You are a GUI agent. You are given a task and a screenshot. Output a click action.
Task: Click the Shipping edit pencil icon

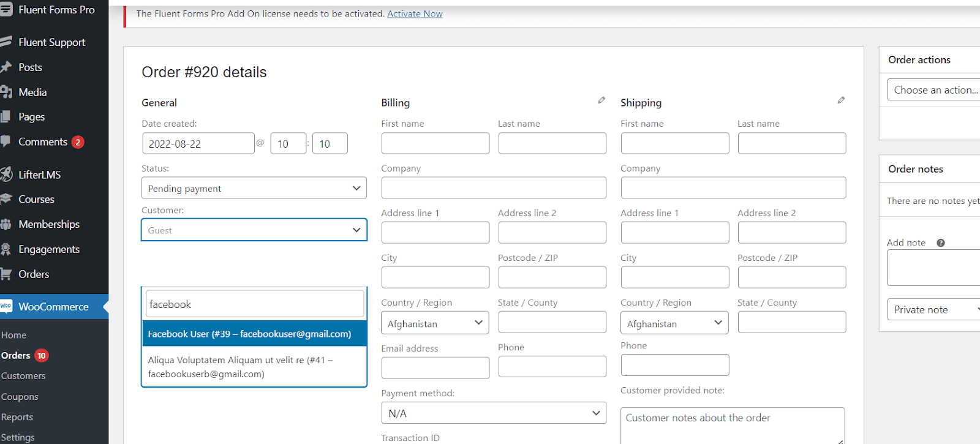(x=841, y=100)
